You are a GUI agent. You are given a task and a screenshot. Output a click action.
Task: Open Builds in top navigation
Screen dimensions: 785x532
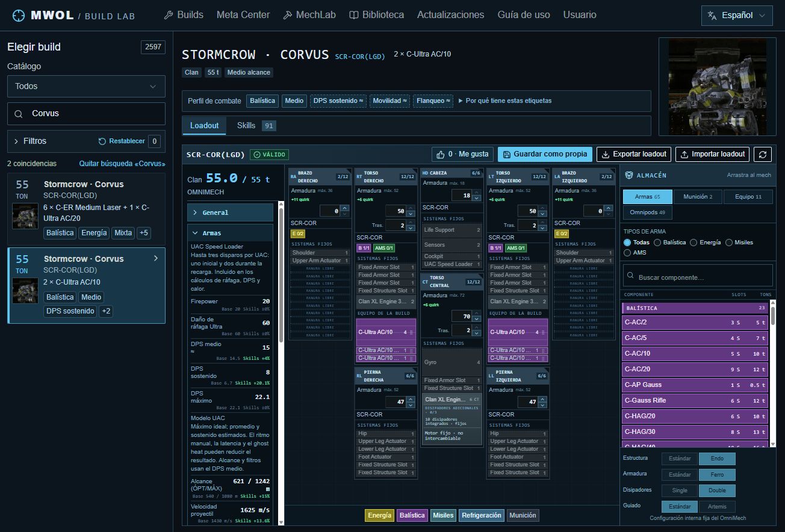(x=184, y=15)
